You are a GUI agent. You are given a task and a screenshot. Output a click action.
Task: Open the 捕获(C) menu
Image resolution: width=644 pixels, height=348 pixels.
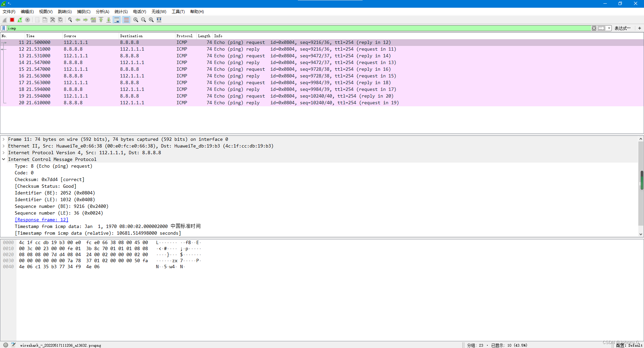pyautogui.click(x=84, y=11)
